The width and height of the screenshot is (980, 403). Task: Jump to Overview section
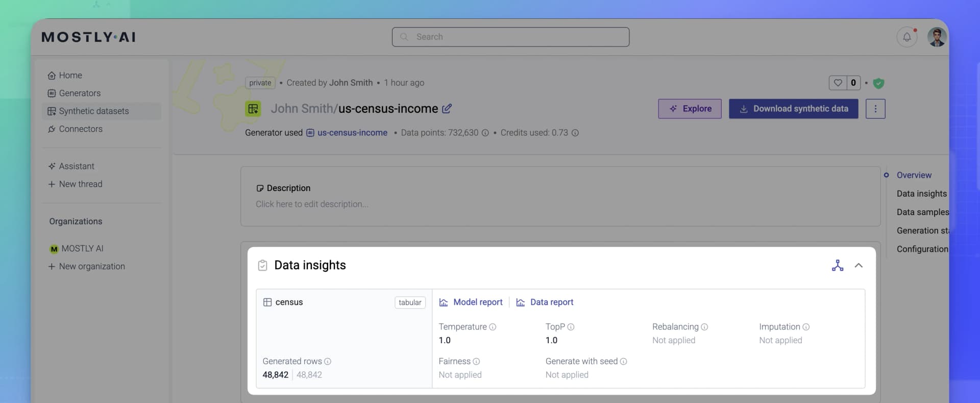click(x=914, y=175)
